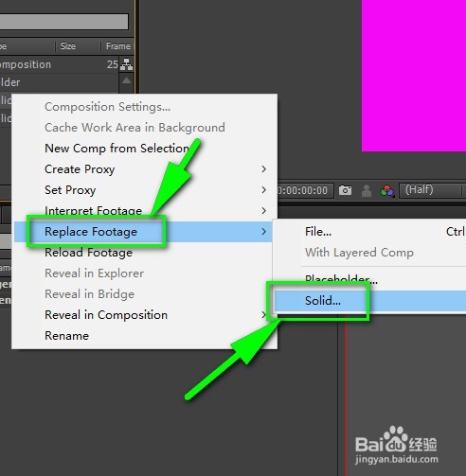Choose Reload Footage
The image size is (466, 476).
pos(89,253)
